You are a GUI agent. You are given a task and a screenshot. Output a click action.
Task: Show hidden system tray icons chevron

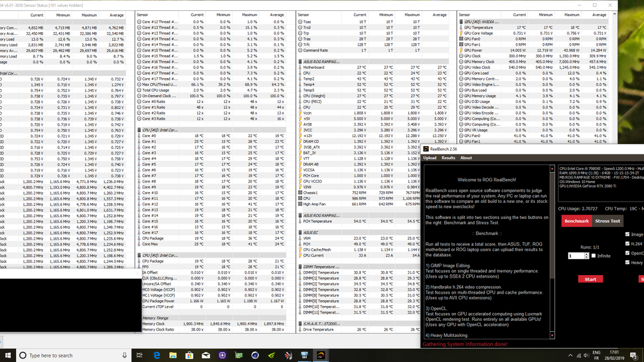571,356
